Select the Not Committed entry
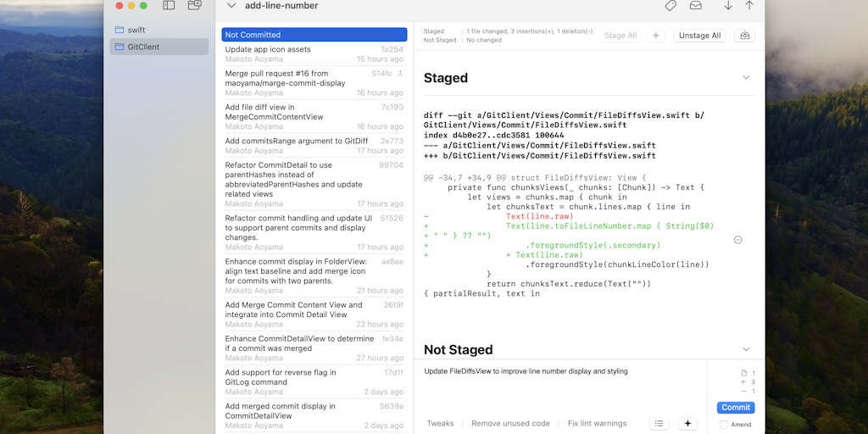868x434 pixels. [x=314, y=35]
